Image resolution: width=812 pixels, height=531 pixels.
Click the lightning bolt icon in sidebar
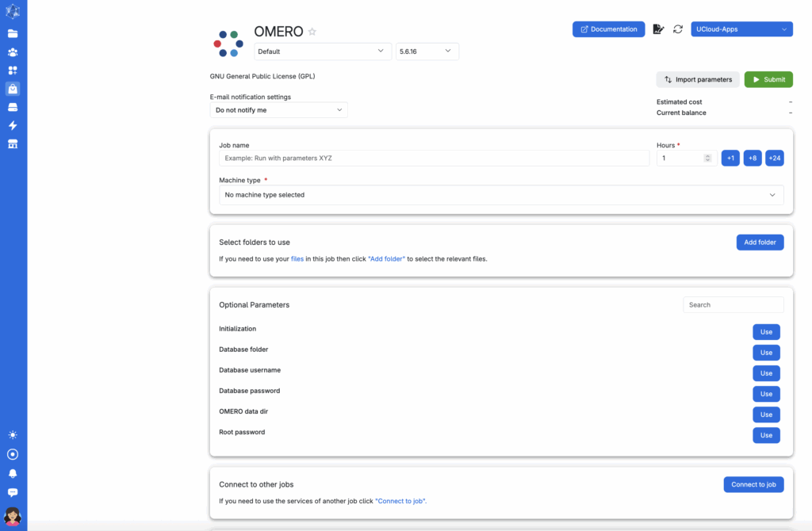[x=13, y=125]
